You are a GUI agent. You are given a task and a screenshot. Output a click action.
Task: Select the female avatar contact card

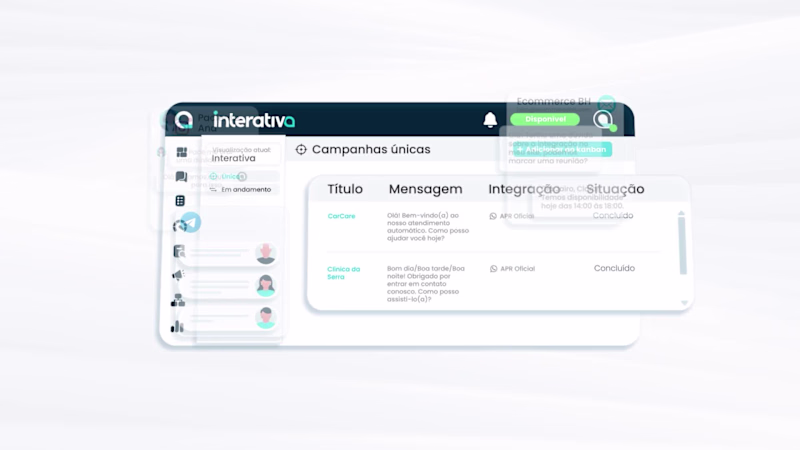(230, 285)
